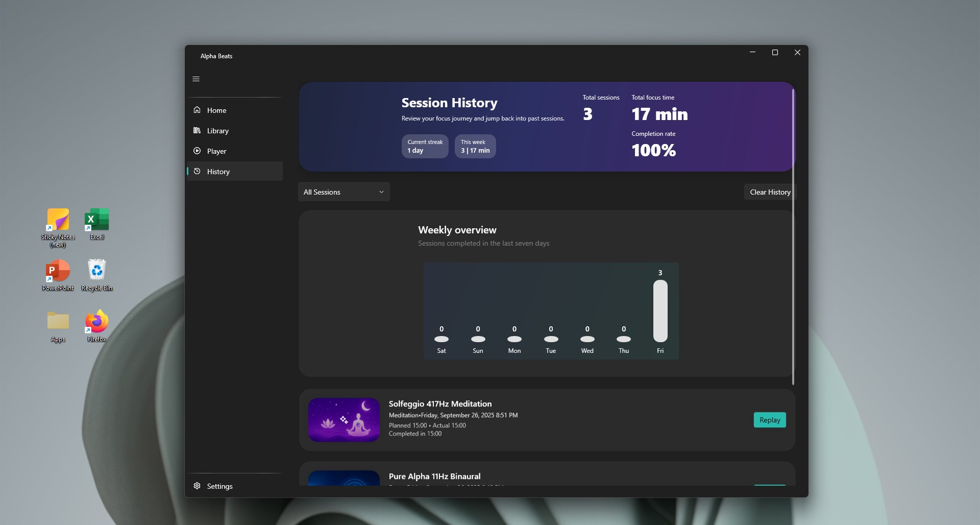Select the Firefox desktop icon
980x525 pixels.
[x=97, y=326]
